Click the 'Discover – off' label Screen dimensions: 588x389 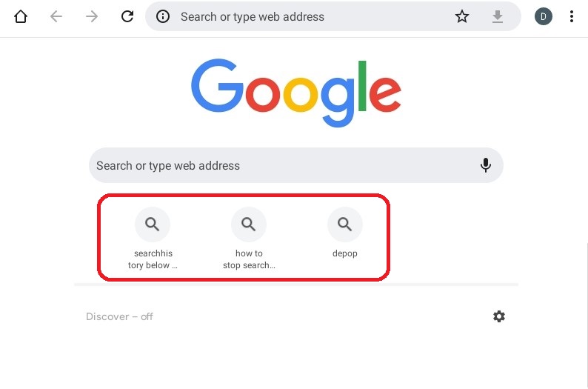click(120, 316)
